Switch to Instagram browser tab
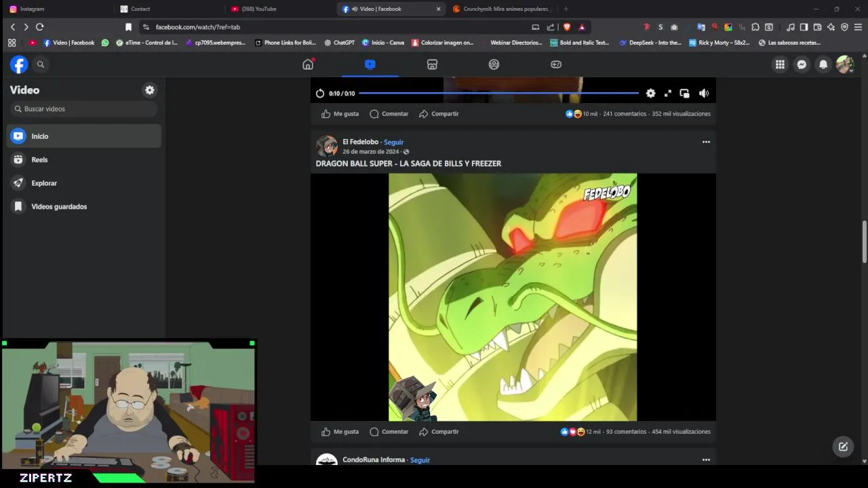The image size is (868, 488). point(56,9)
